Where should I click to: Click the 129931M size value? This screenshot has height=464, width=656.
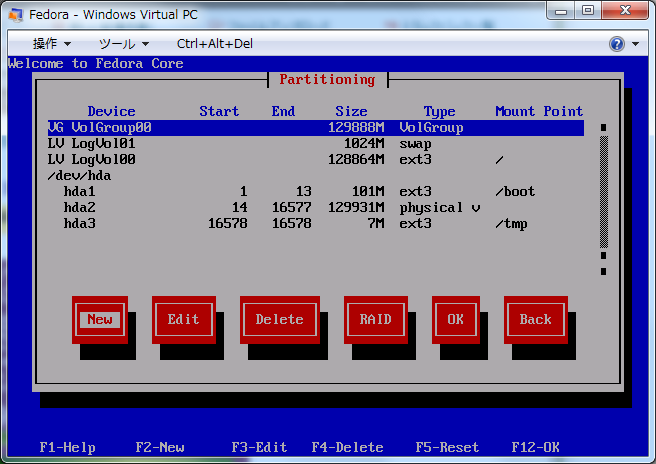tap(356, 208)
